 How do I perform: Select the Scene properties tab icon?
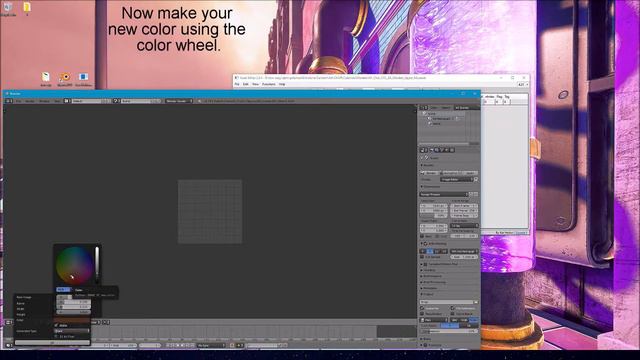point(441,150)
